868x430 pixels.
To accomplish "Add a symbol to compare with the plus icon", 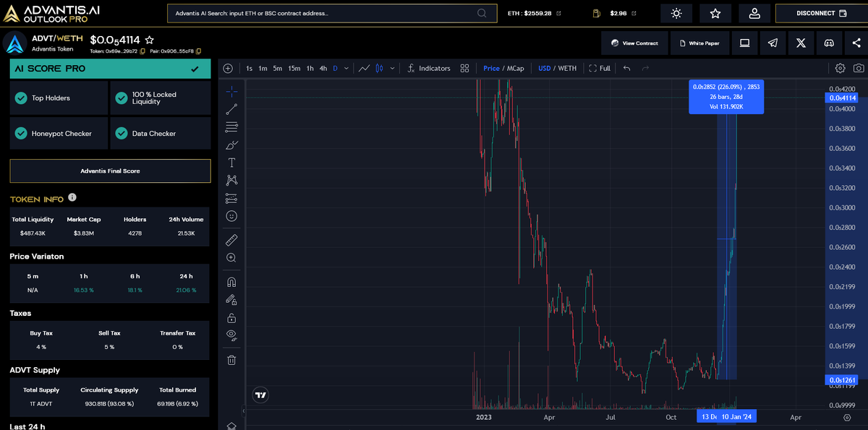I will [228, 69].
